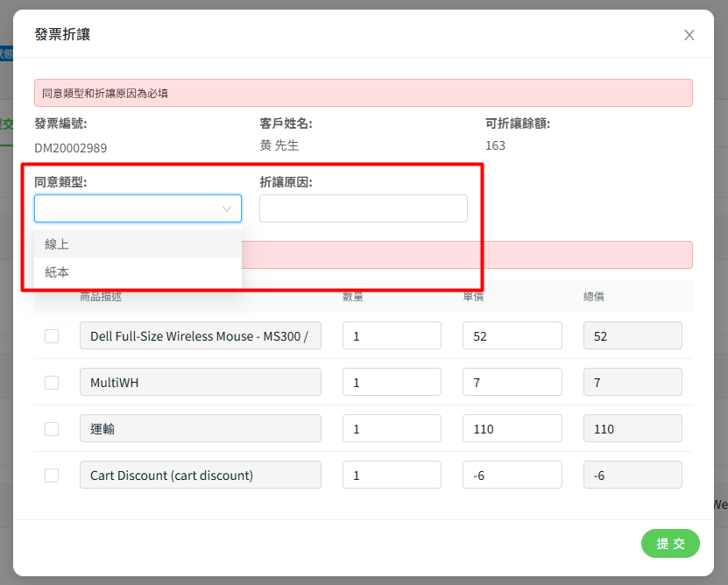Click the Dell mouse quantity field
The image size is (728, 585).
point(392,336)
